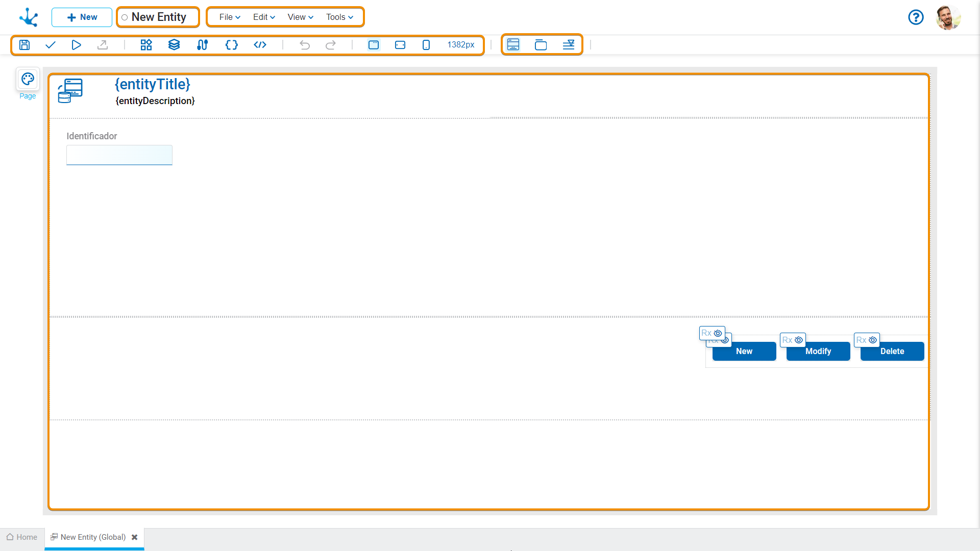
Task: Click the + New button
Action: [x=82, y=17]
